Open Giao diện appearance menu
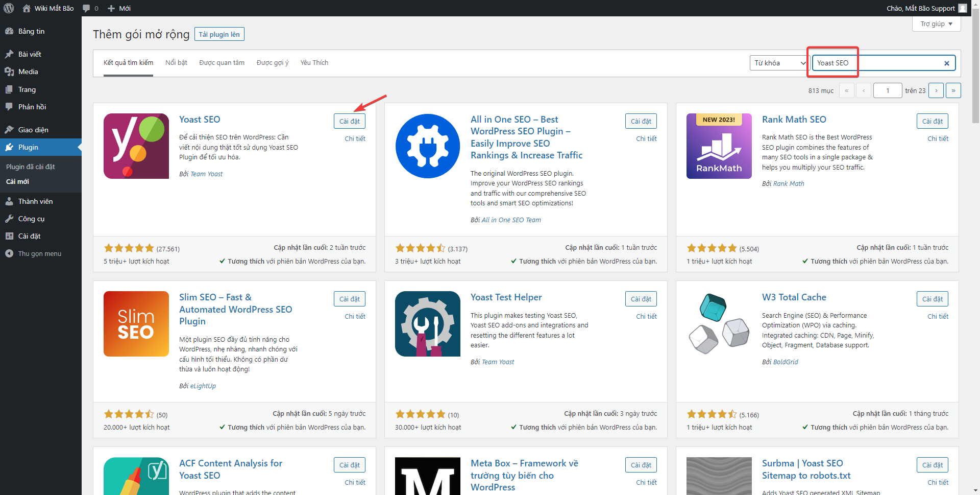This screenshot has width=980, height=495. (41, 130)
